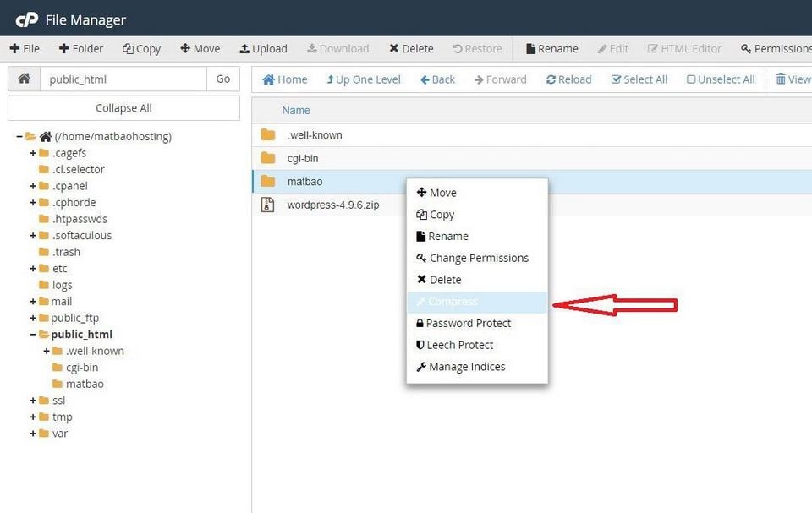Click the Permissions toolbar button
The image size is (812, 513).
click(x=776, y=49)
